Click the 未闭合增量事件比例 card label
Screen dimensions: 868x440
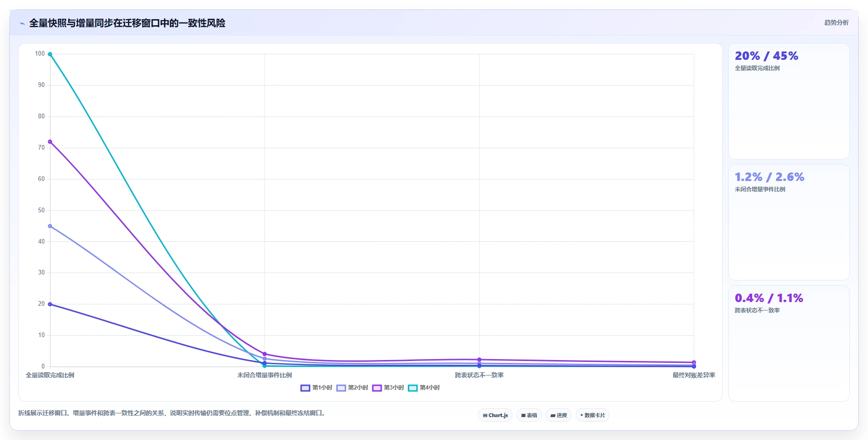[x=760, y=189]
